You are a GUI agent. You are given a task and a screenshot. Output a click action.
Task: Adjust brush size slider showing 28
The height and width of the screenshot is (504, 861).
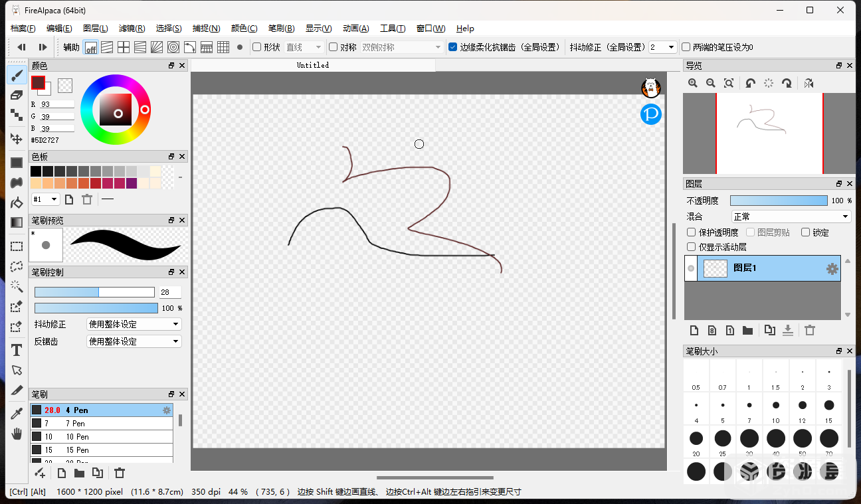click(94, 292)
